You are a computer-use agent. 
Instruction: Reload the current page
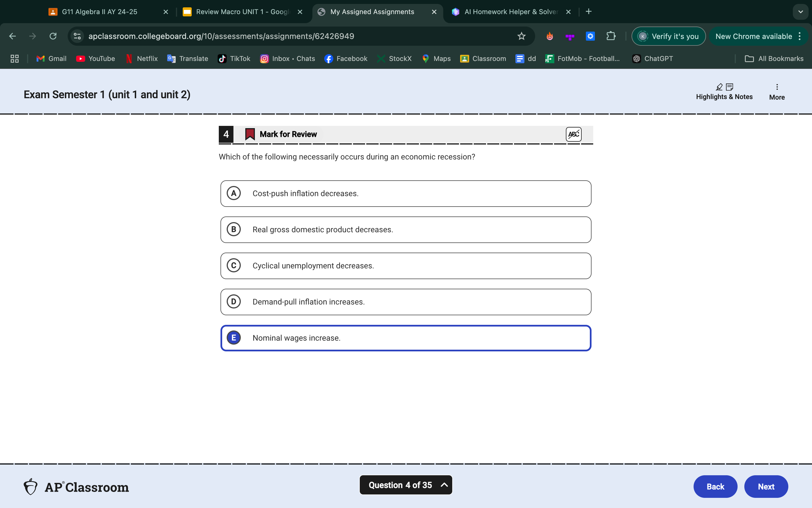[53, 36]
